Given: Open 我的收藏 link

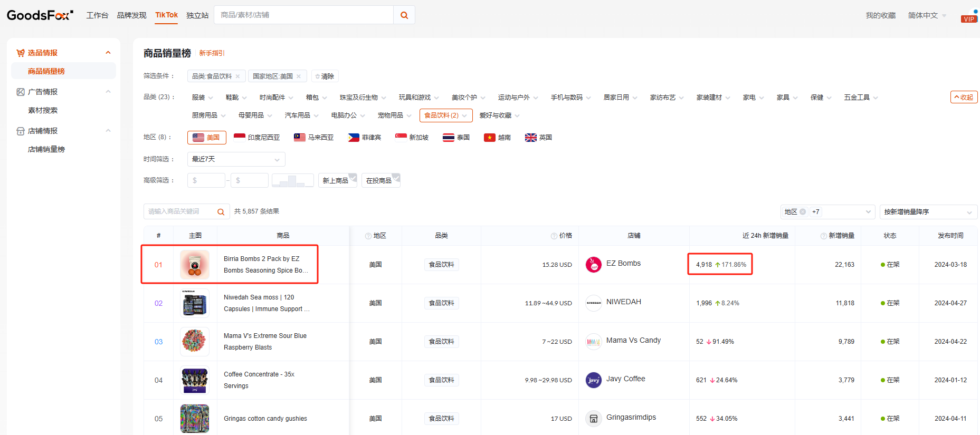Looking at the screenshot, I should click(x=881, y=16).
